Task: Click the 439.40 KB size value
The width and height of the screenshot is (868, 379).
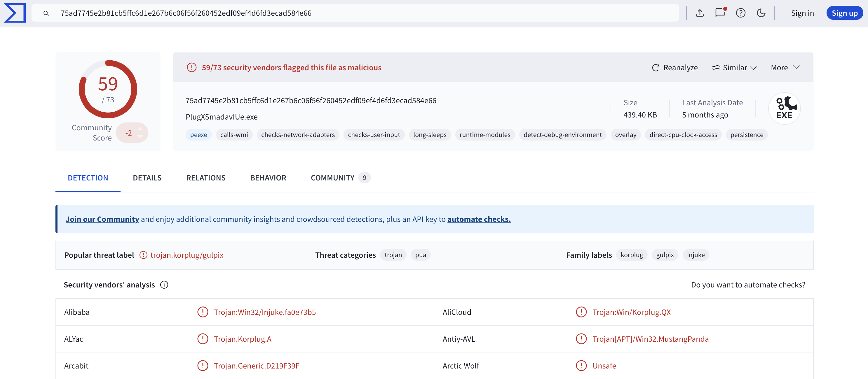Action: point(640,115)
